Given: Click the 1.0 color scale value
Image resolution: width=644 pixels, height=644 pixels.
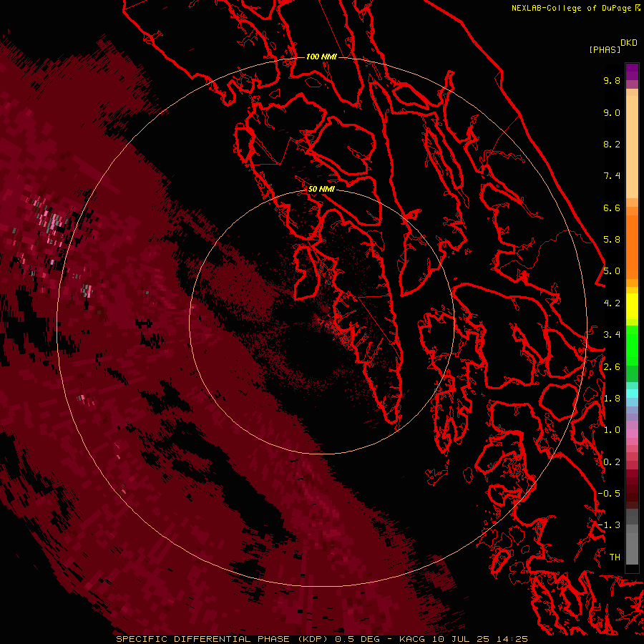Looking at the screenshot, I should (612, 430).
